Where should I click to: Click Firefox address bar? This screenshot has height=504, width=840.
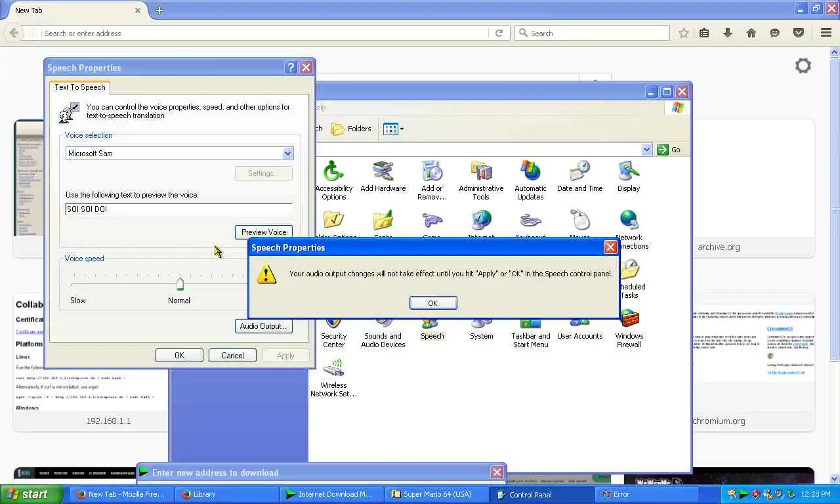tap(262, 33)
